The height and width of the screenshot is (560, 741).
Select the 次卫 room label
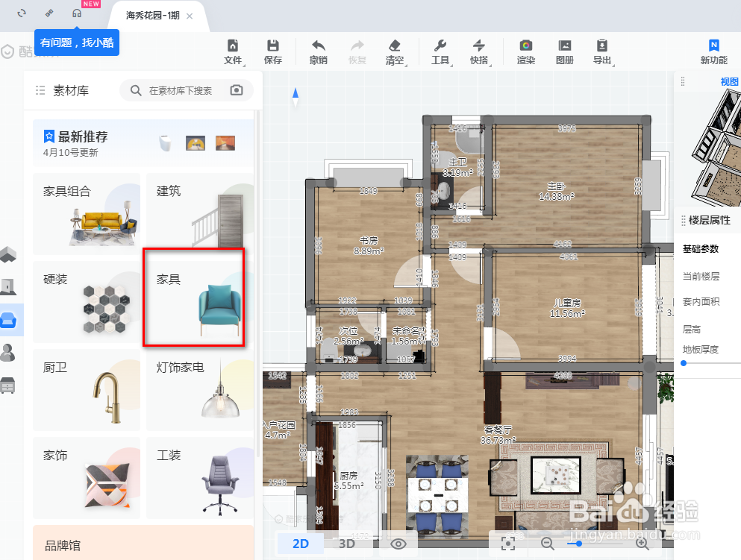click(x=348, y=336)
